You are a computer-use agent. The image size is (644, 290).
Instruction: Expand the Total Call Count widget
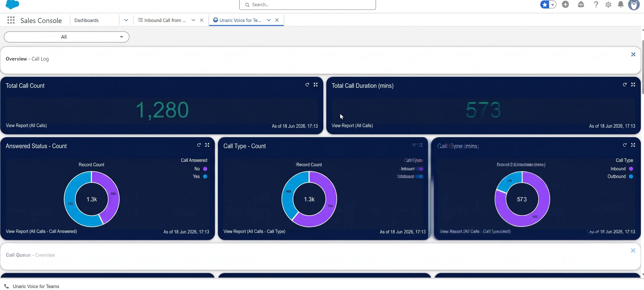pyautogui.click(x=315, y=85)
